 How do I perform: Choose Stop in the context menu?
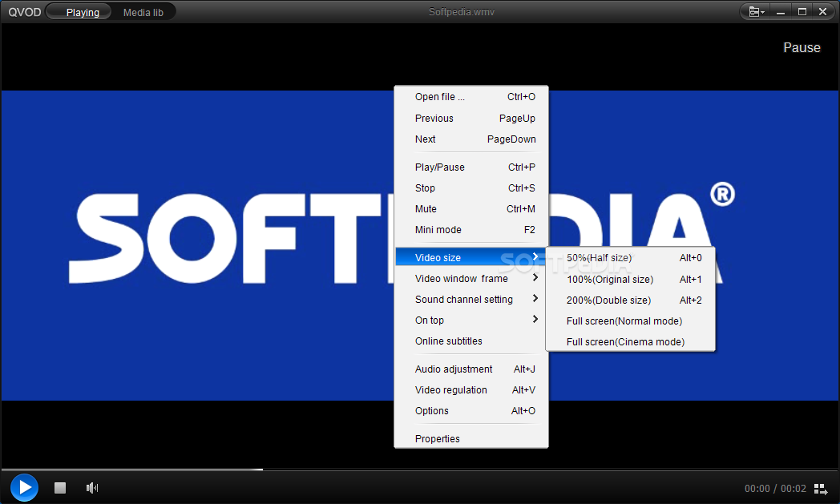(x=471, y=188)
